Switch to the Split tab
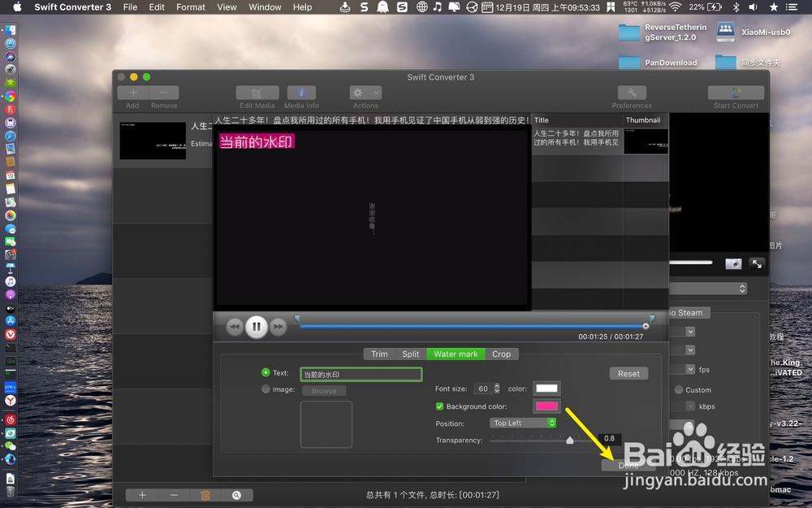This screenshot has width=812, height=508. (x=411, y=354)
